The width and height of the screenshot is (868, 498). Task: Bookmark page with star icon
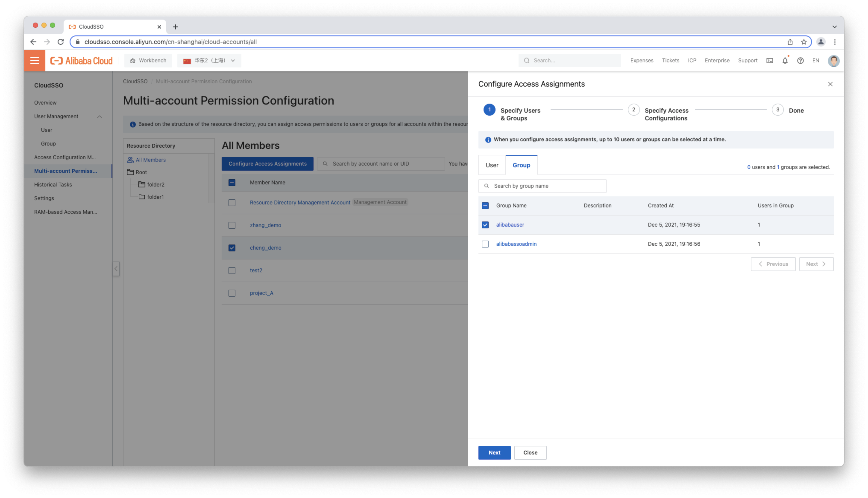[804, 42]
